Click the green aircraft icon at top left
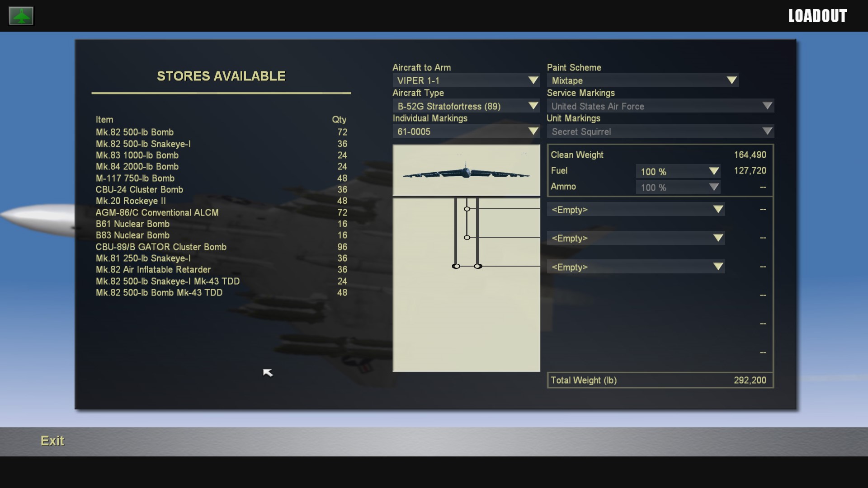The height and width of the screenshot is (488, 868). (21, 16)
